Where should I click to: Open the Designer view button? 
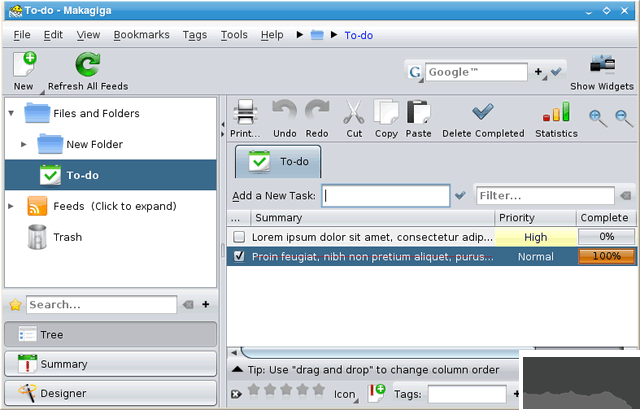[x=111, y=393]
